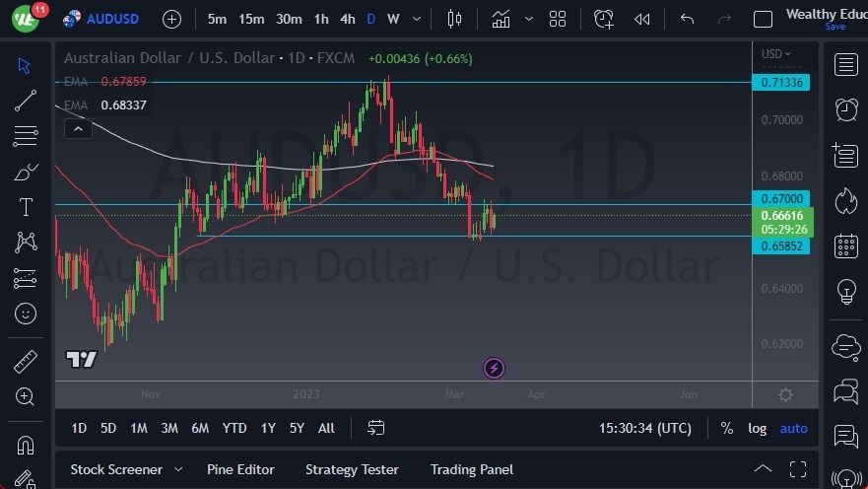Switch to the 30m timeframe
868x489 pixels.
pyautogui.click(x=289, y=20)
